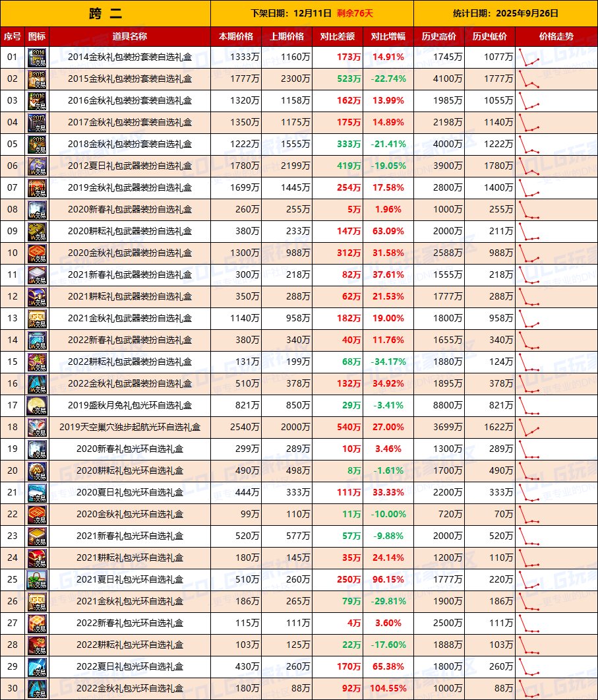This screenshot has width=598, height=700.
Task: Click the 跨二 title header
Action: (105, 13)
